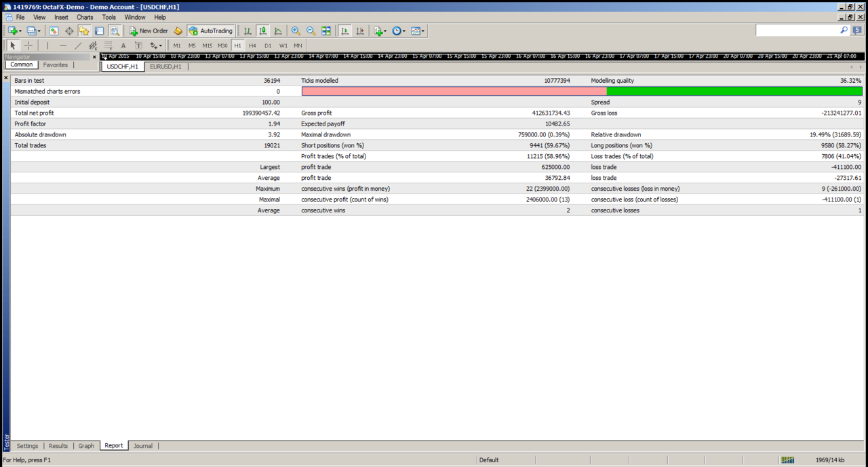Switch chart to bar chart icon
This screenshot has width=868, height=467.
[x=248, y=31]
